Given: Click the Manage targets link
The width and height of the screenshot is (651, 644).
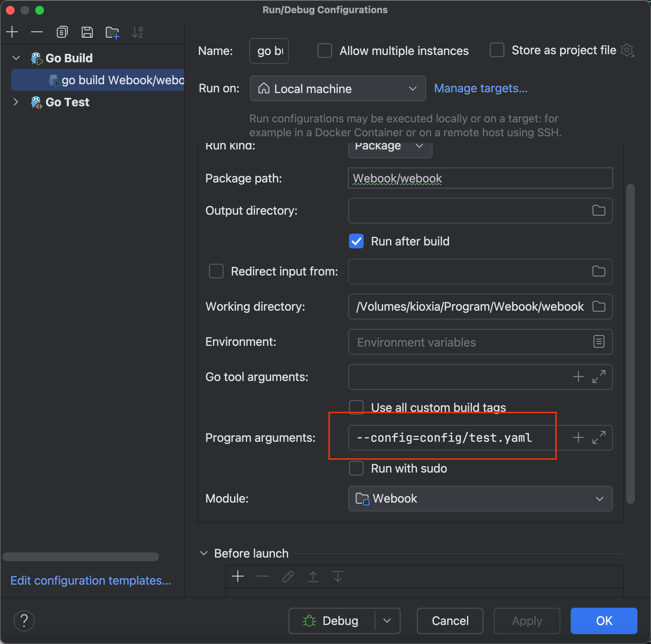Looking at the screenshot, I should 481,88.
